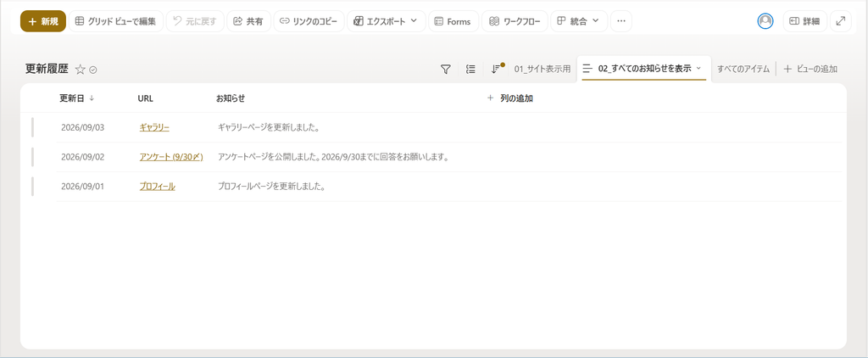This screenshot has width=868, height=358.
Task: Click the user avatar icon
Action: [765, 21]
